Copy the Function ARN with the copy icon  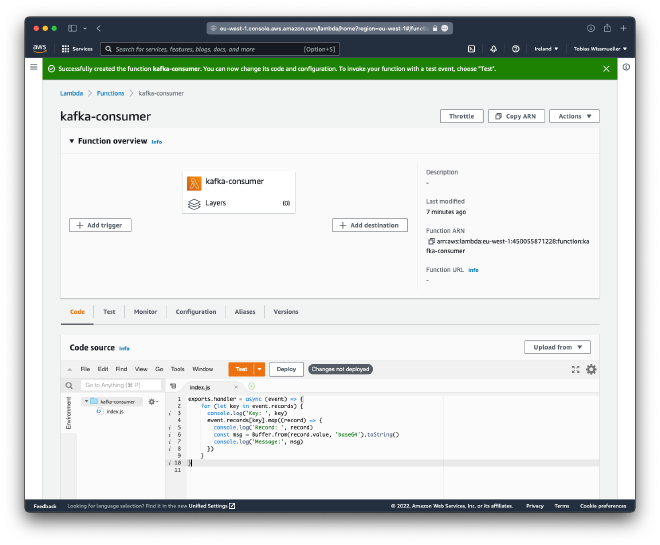coord(430,242)
